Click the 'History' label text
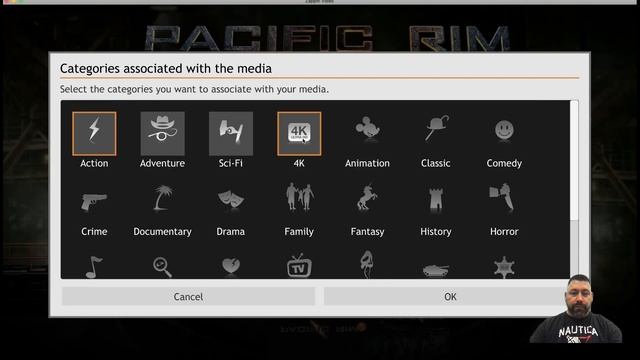 pos(436,232)
